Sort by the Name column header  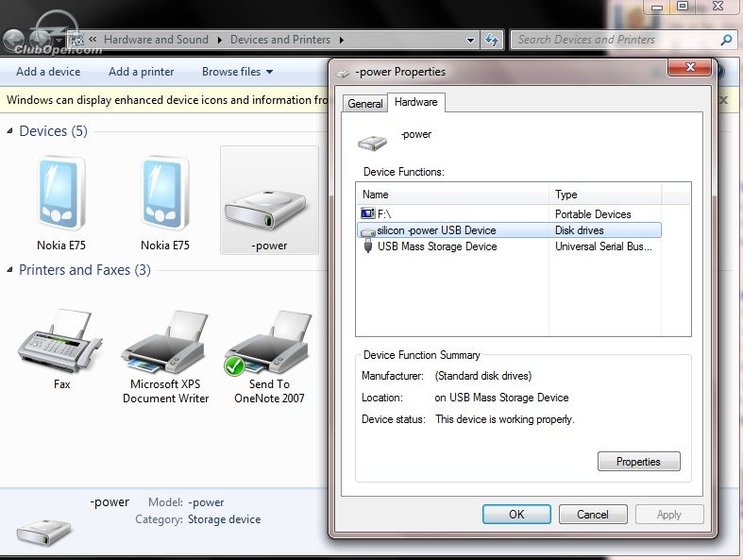pyautogui.click(x=452, y=195)
